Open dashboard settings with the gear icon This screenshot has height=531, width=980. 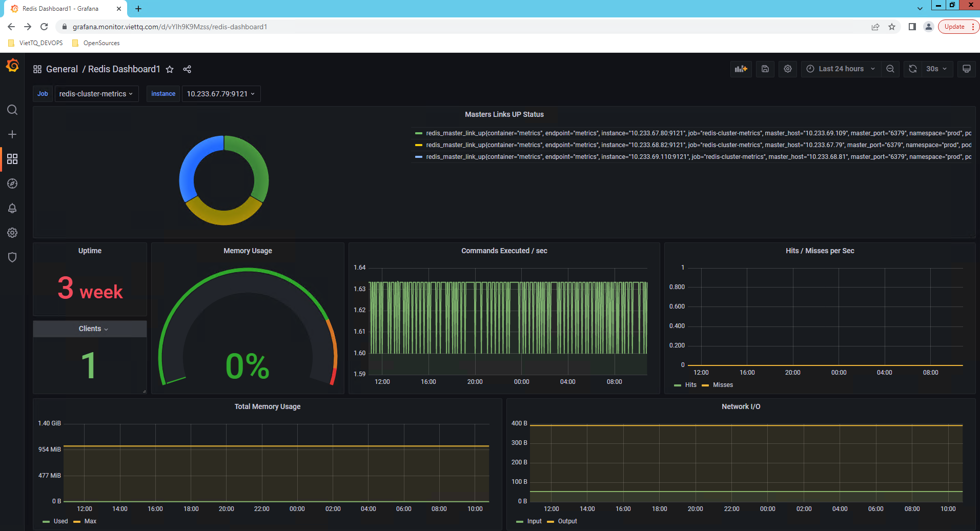click(x=788, y=69)
